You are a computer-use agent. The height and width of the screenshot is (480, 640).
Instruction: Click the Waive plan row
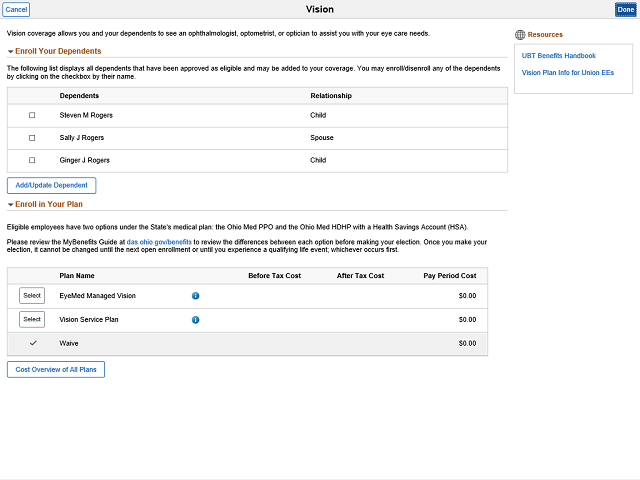(247, 344)
